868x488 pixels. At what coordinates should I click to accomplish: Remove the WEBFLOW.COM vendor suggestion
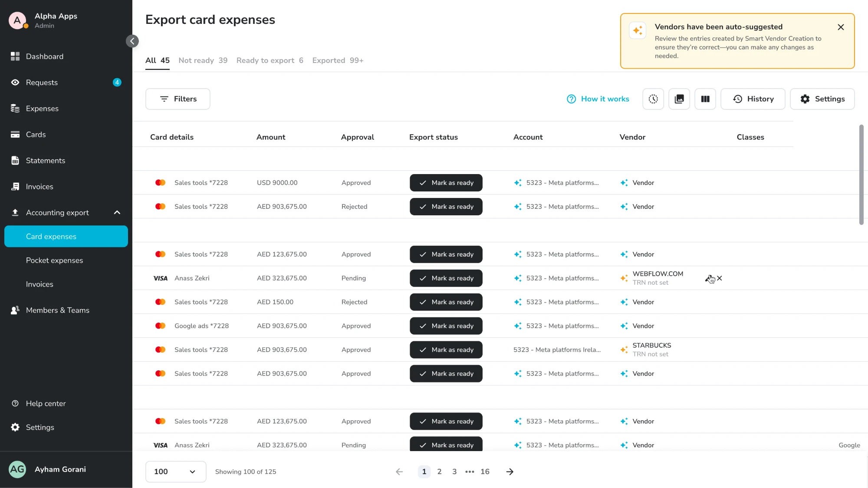click(720, 278)
